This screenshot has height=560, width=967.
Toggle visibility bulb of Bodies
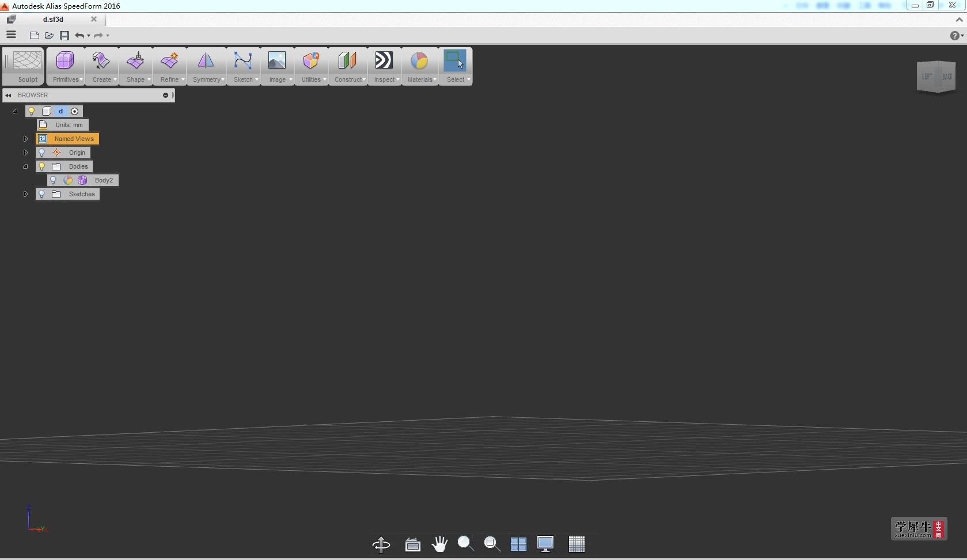41,166
